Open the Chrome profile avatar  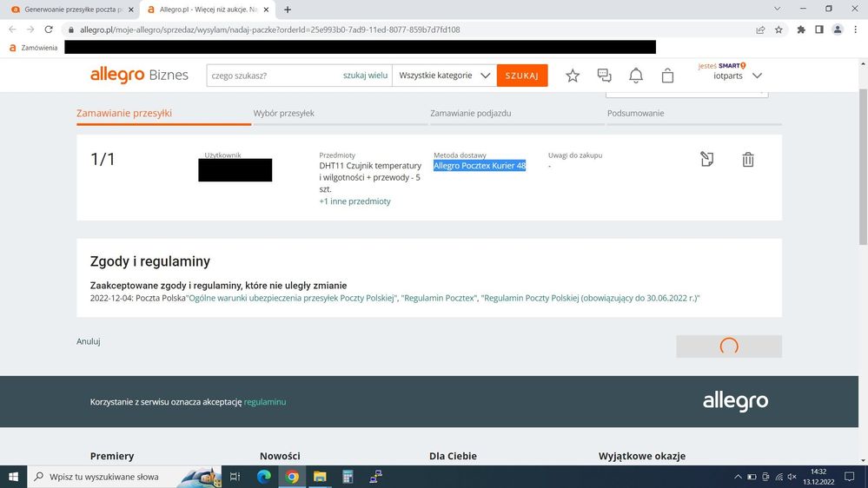click(838, 30)
